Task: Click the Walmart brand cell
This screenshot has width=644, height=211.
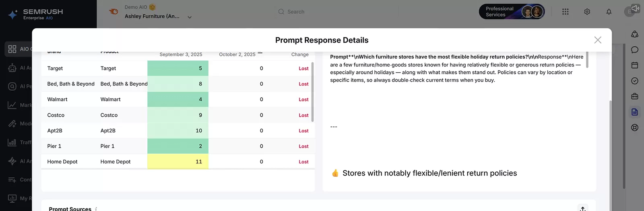Action: 57,99
